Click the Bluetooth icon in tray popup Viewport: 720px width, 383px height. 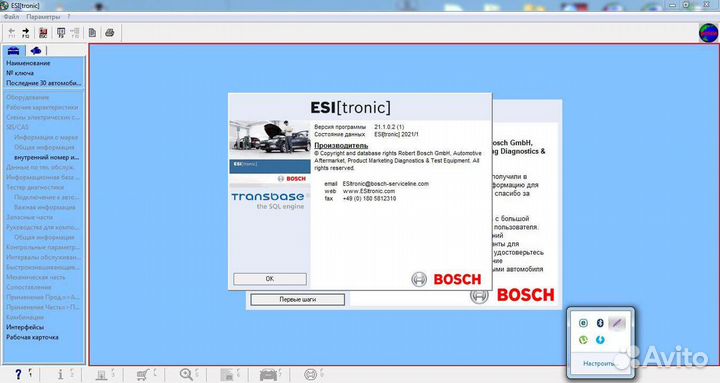click(x=600, y=323)
